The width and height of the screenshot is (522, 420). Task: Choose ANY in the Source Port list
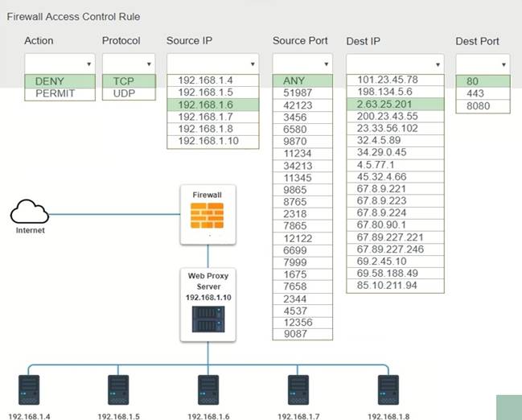[302, 80]
